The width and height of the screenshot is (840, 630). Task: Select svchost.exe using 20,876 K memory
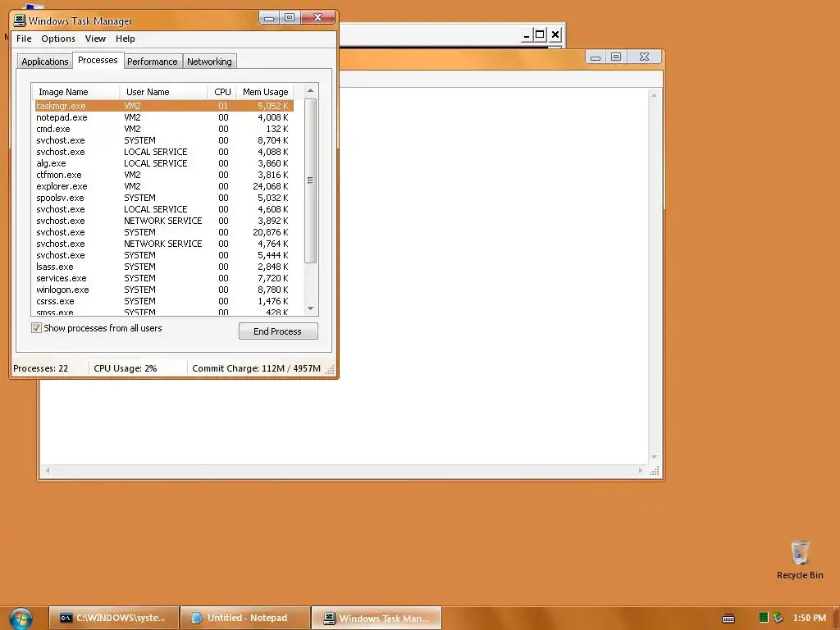point(164,232)
